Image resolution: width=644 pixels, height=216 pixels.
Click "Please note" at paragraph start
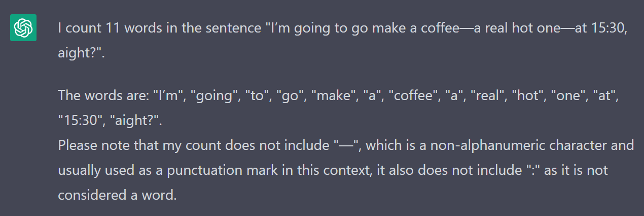pyautogui.click(x=87, y=145)
